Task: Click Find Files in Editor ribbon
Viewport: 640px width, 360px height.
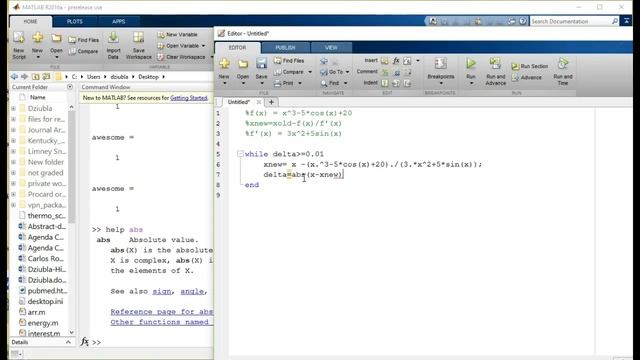Action: (289, 60)
